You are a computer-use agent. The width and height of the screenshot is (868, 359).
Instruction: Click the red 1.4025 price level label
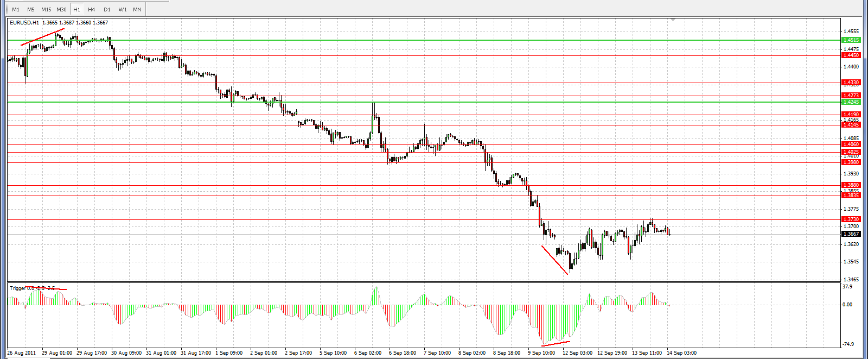click(x=851, y=152)
